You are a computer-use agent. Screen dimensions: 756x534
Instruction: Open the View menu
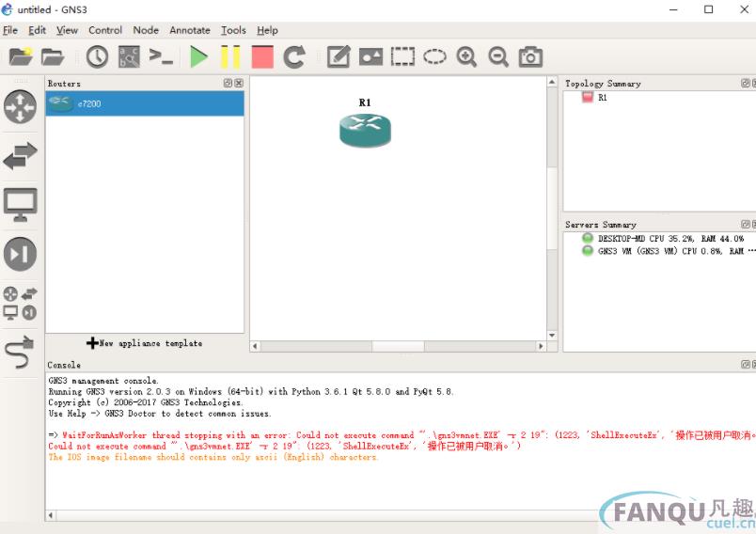click(67, 30)
